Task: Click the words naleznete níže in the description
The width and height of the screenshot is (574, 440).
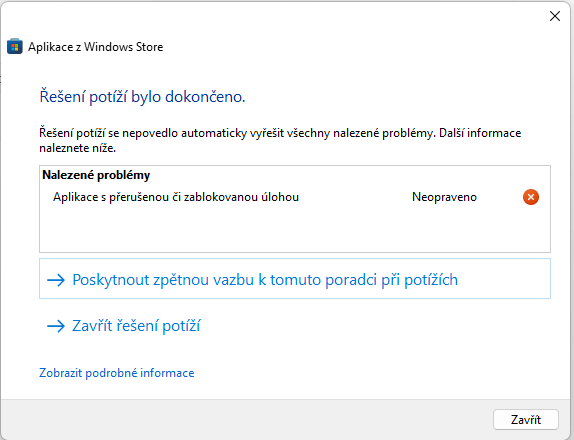Action: pyautogui.click(x=78, y=148)
